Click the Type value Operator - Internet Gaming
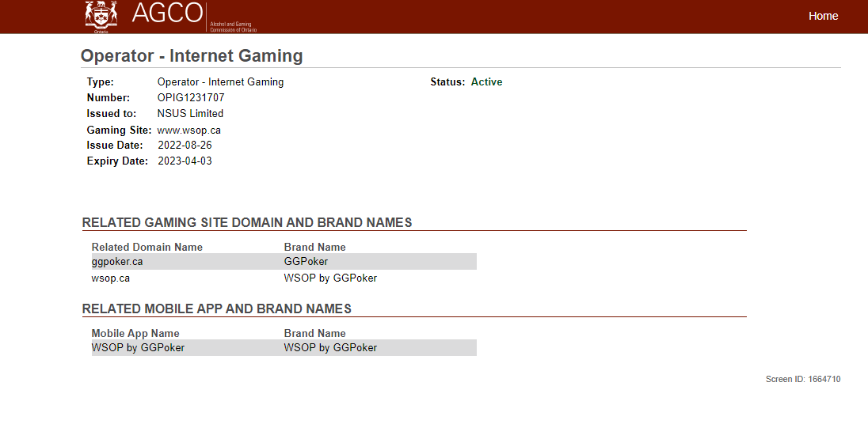This screenshot has height=424, width=868. tap(220, 82)
